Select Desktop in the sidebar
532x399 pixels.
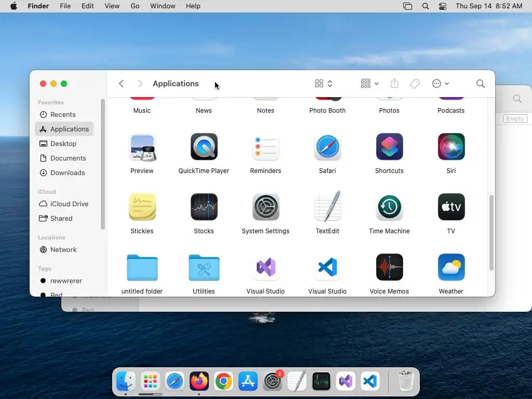click(64, 143)
